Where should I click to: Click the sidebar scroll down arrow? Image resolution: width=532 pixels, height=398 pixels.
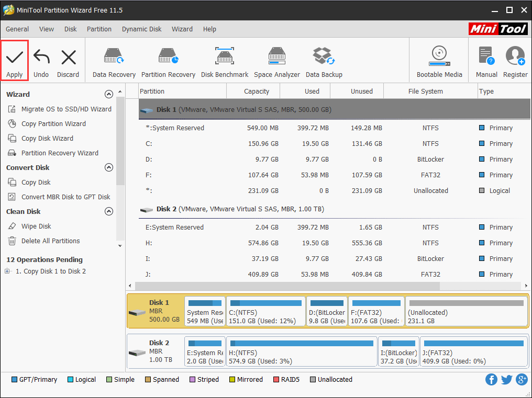pyautogui.click(x=120, y=246)
